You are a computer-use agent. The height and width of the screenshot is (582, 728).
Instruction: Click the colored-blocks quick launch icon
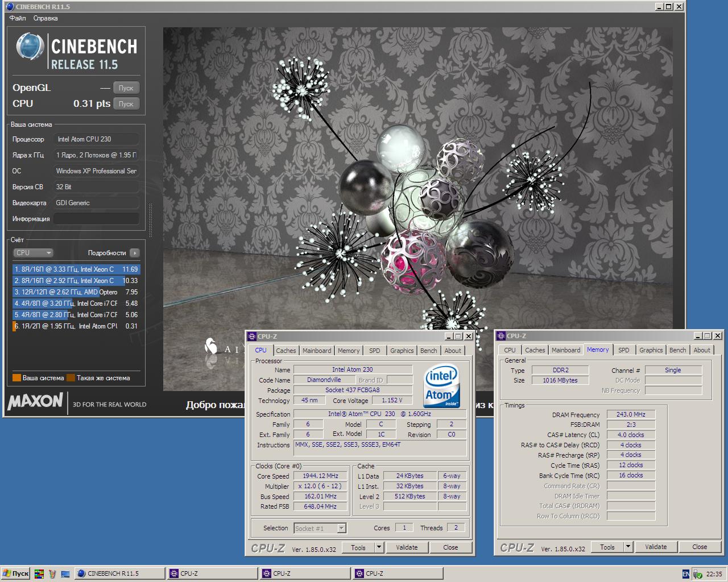tap(39, 574)
